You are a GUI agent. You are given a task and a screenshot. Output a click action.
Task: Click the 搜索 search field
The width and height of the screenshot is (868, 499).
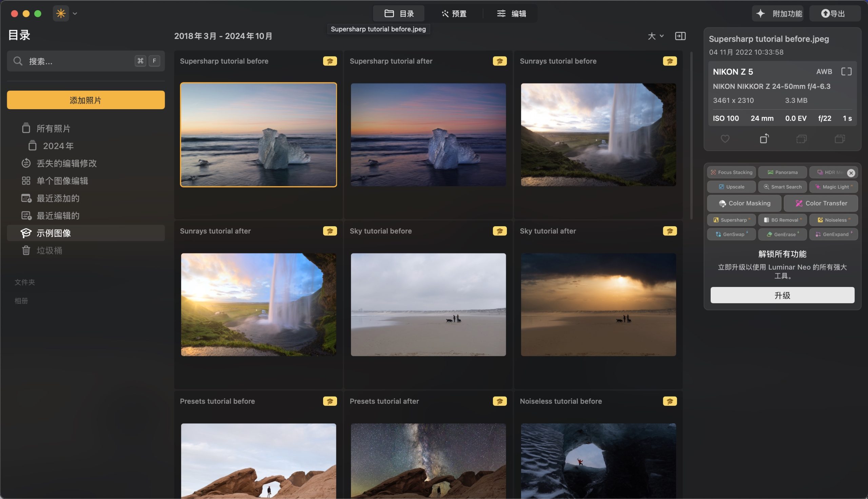tap(86, 61)
